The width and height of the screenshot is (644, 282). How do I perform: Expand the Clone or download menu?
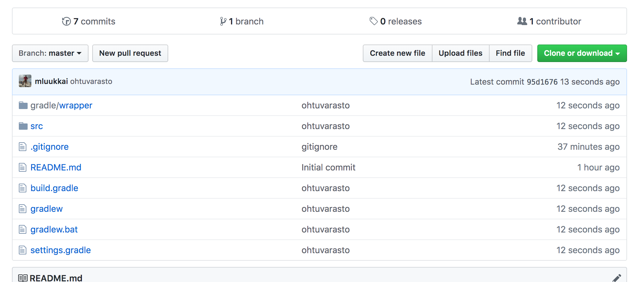click(x=582, y=53)
